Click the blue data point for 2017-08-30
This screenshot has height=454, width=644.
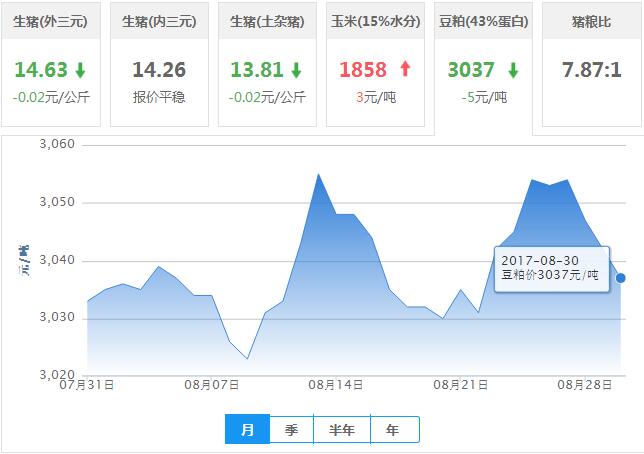click(621, 278)
